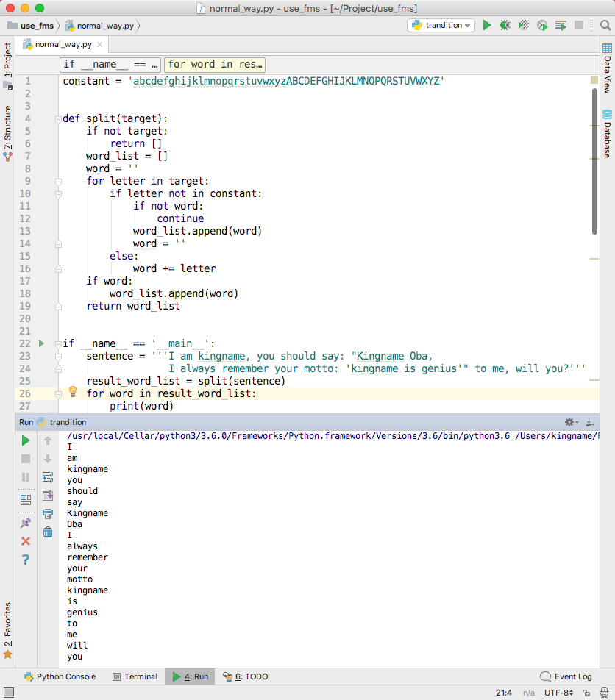
Task: Clear all console output with the trash icon
Action: [48, 532]
